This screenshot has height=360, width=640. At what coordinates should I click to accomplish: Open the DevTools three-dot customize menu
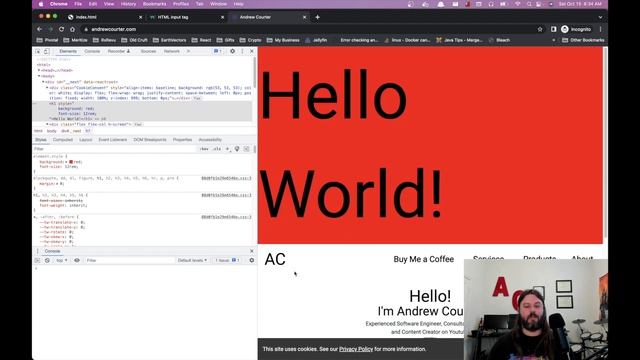click(242, 51)
